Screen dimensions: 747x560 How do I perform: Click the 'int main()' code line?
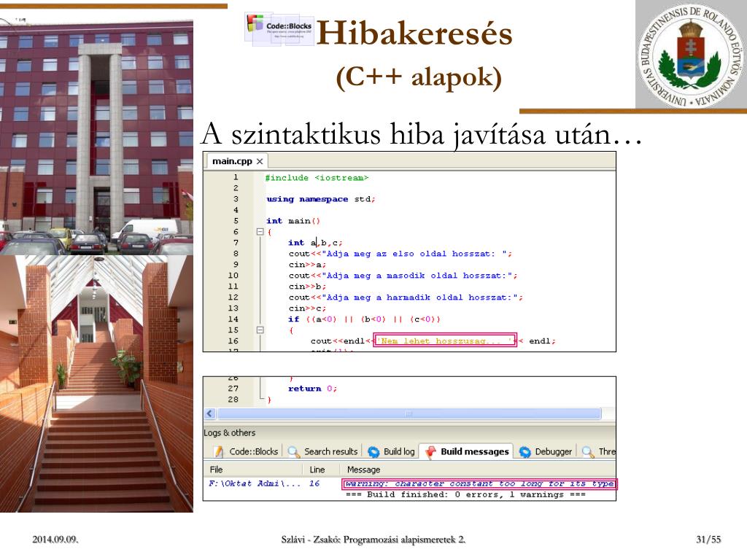pos(293,221)
